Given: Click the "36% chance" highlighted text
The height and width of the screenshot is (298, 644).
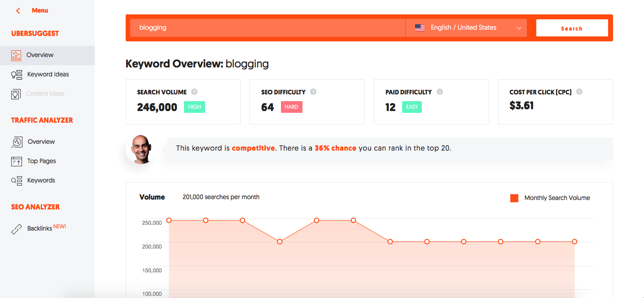Looking at the screenshot, I should coord(335,148).
